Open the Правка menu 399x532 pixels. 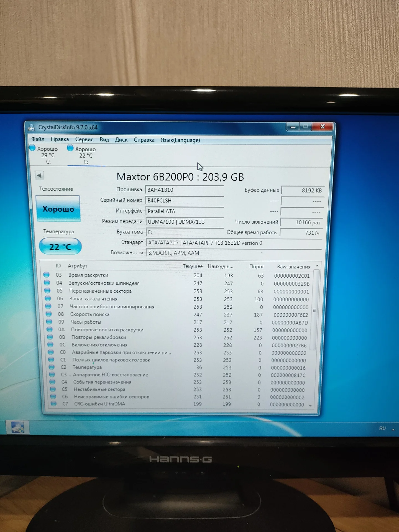[60, 139]
